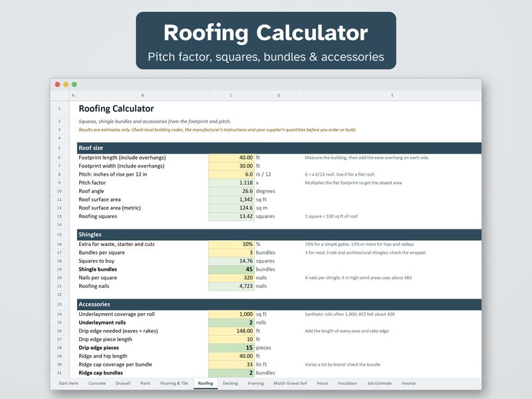Select the Roofing Calculator title cell
Image resolution: width=532 pixels, height=399 pixels.
[x=116, y=108]
